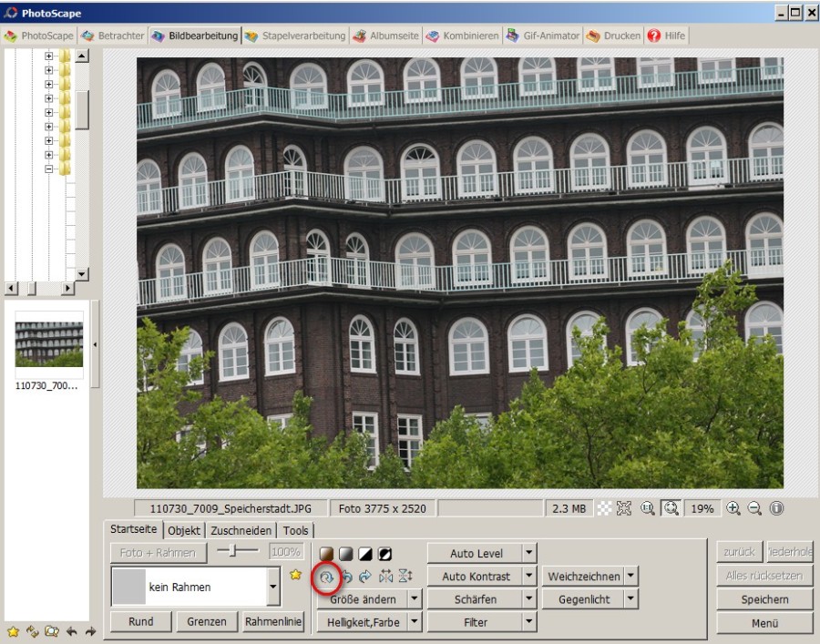Image resolution: width=820 pixels, height=644 pixels.
Task: Click the Auto Level button
Action: pos(476,553)
